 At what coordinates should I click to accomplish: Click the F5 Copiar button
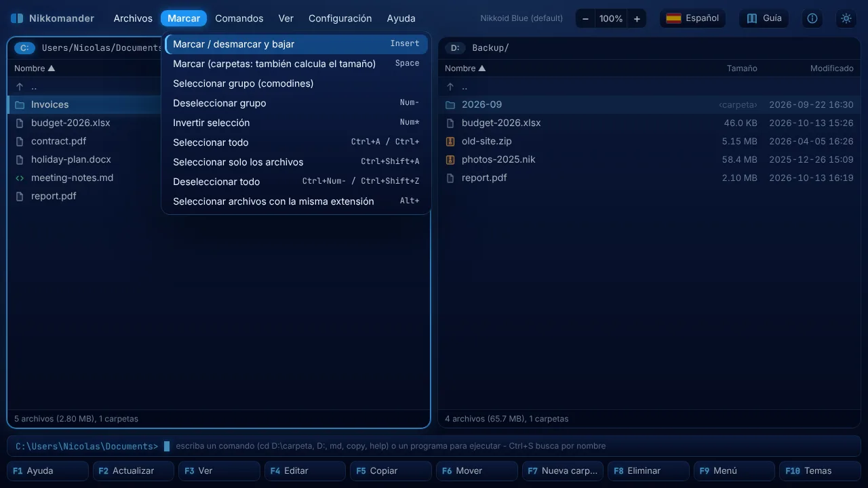click(391, 471)
